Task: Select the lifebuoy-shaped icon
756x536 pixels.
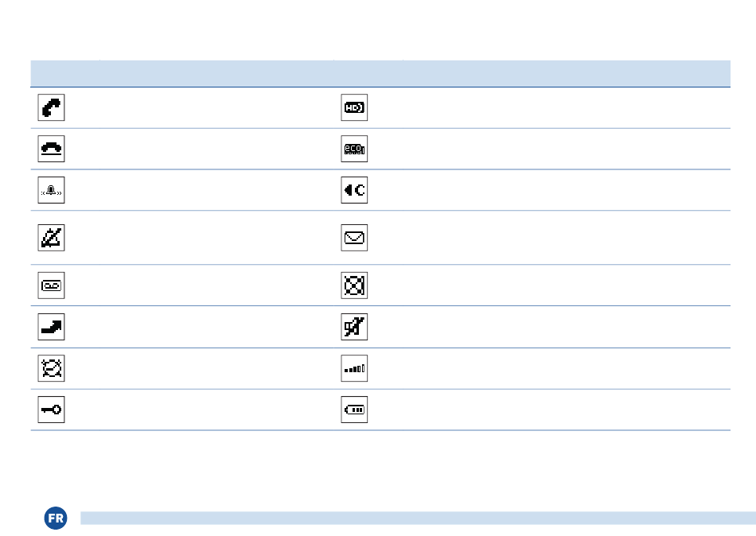Action: (354, 285)
